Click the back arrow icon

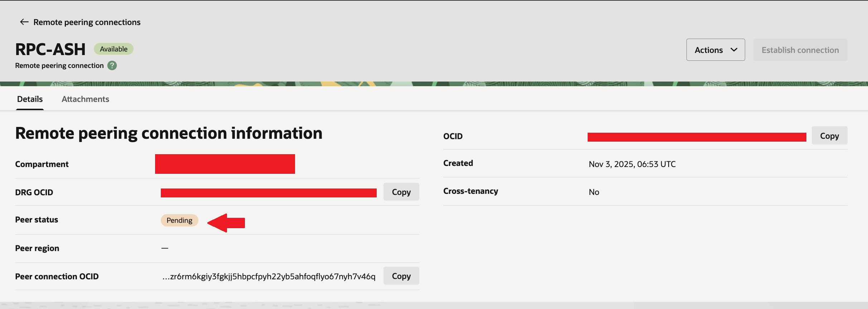pos(24,22)
